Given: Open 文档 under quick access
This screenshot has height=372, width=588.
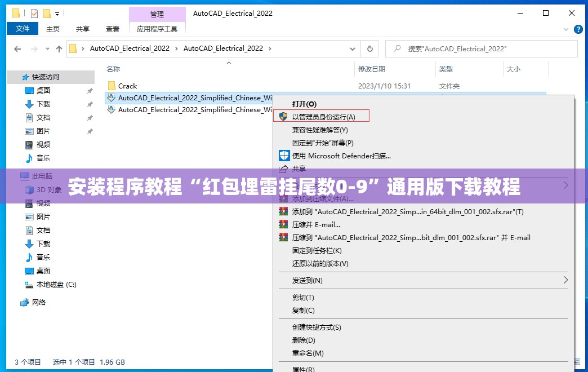Looking at the screenshot, I should pos(43,117).
